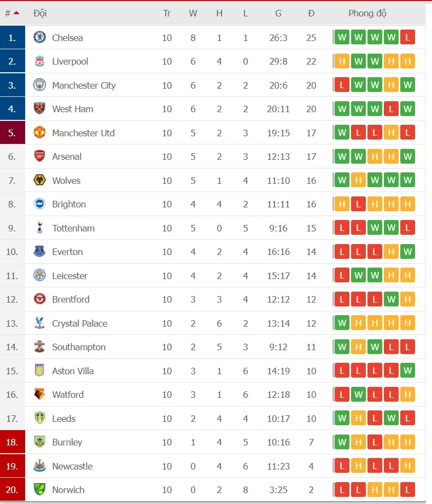Click the Liverpool club crest icon
Viewport: 432px width, 504px height.
pos(39,61)
